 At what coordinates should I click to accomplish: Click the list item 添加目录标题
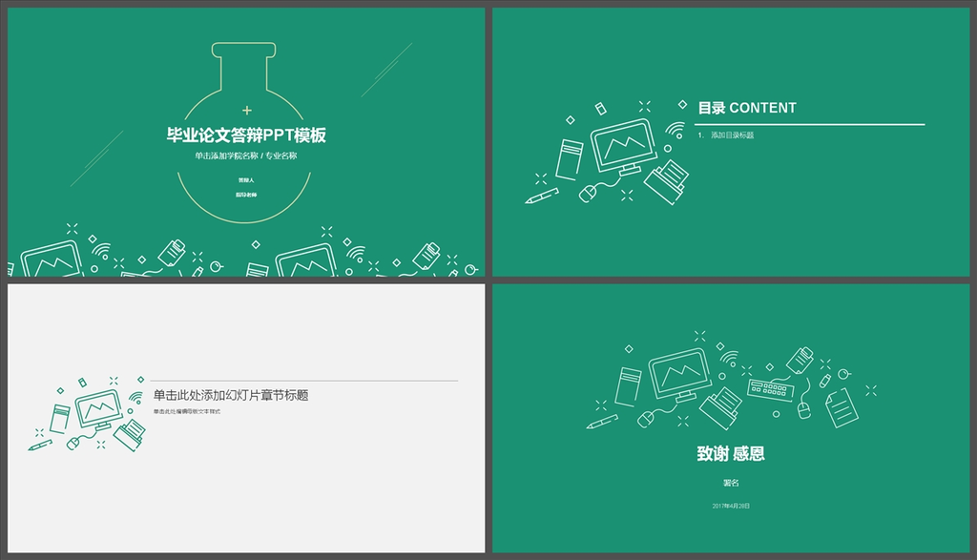[x=732, y=135]
